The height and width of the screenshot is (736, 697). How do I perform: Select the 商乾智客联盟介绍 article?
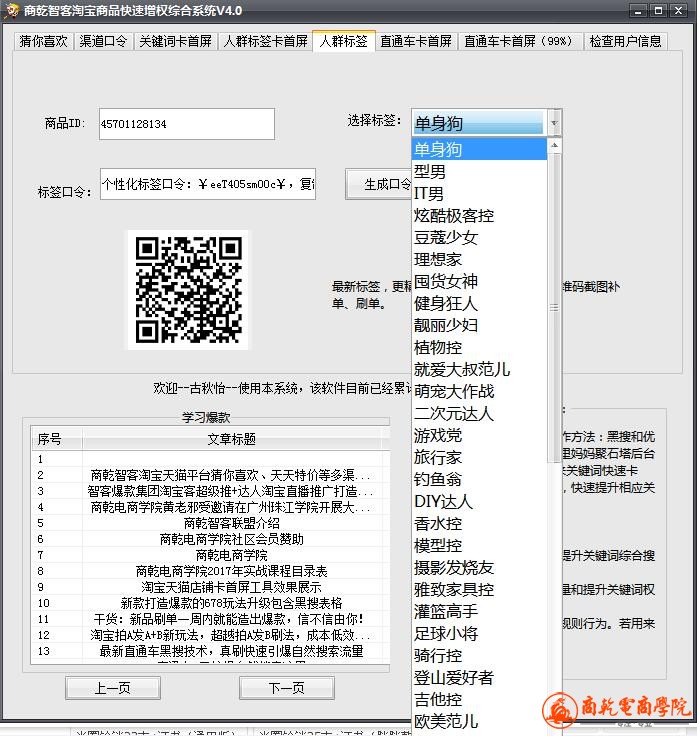click(x=210, y=523)
